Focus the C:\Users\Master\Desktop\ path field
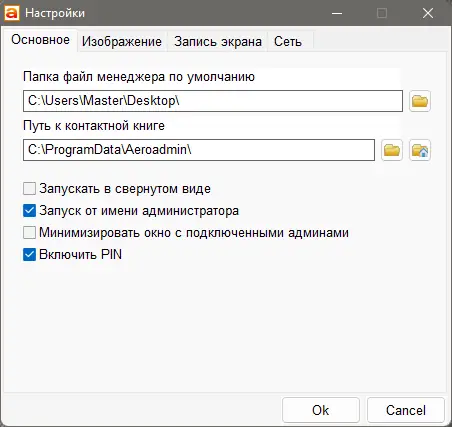 tap(213, 101)
